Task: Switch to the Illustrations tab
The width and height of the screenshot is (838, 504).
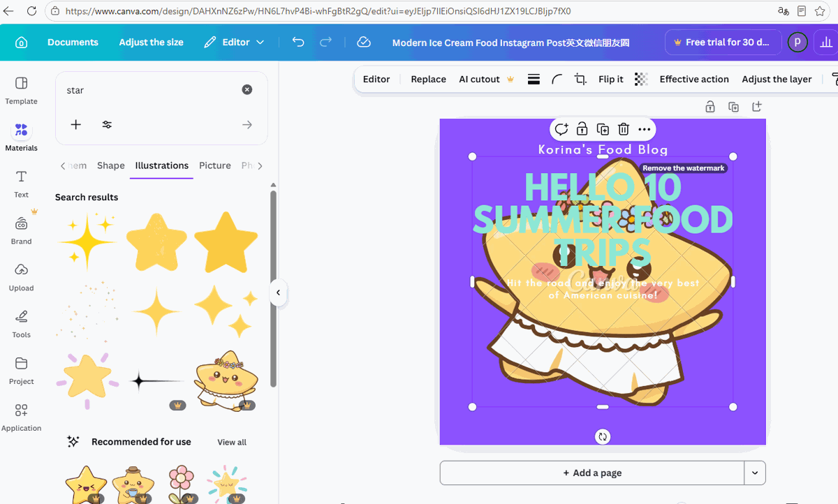Action: coord(162,165)
